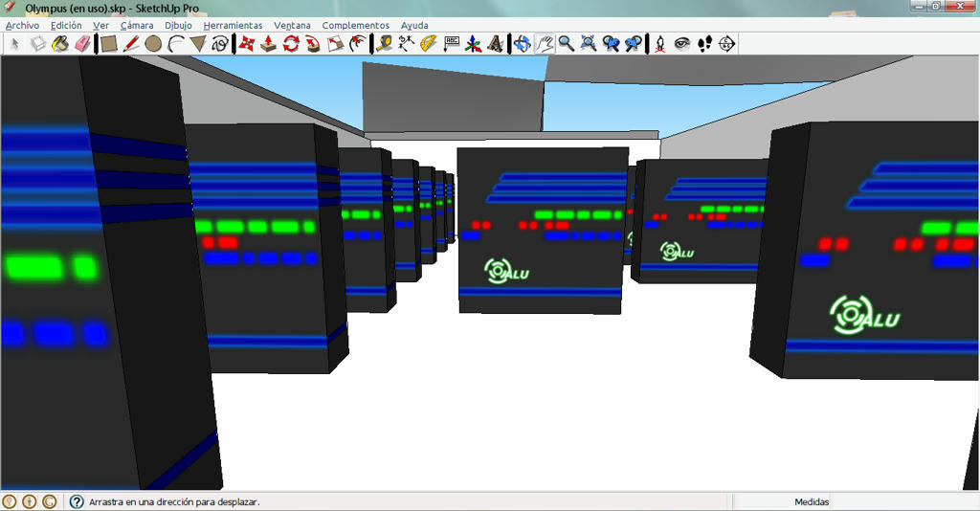The width and height of the screenshot is (980, 511).
Task: Activate the Position Camera tool
Action: pyautogui.click(x=660, y=44)
